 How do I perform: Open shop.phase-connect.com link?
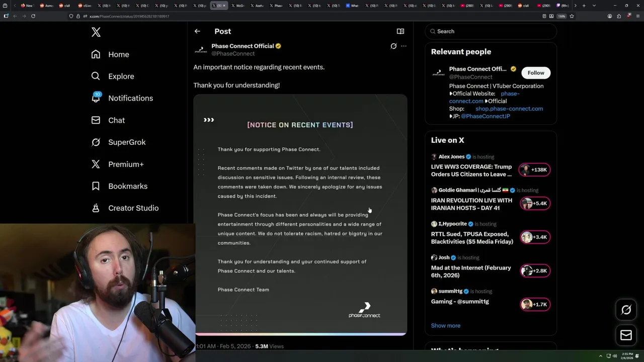(x=509, y=109)
